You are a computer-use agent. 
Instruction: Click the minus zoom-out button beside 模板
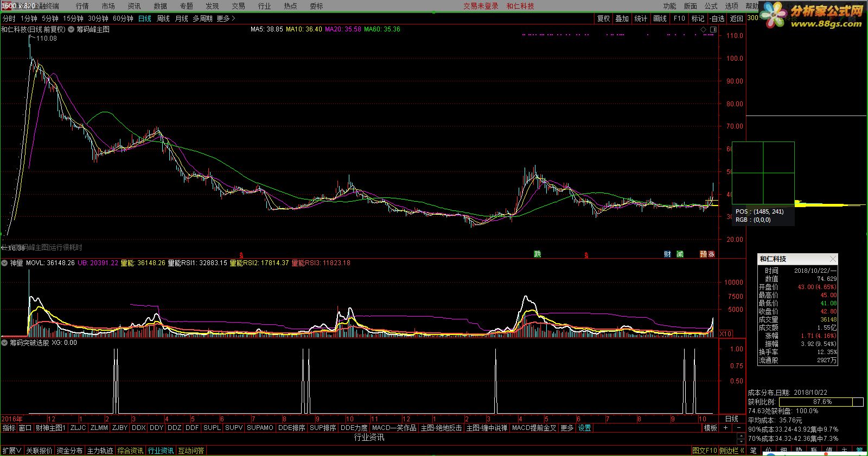(739, 428)
